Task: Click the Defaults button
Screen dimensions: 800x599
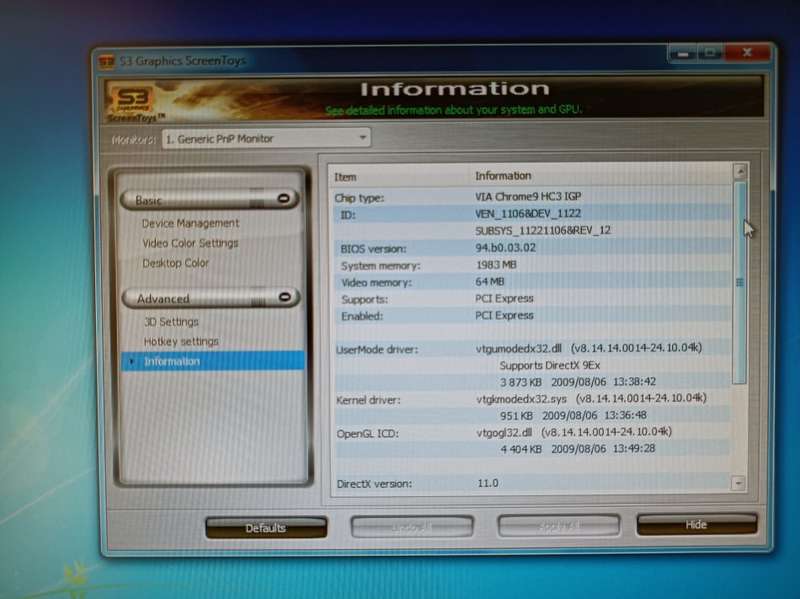Action: (266, 528)
